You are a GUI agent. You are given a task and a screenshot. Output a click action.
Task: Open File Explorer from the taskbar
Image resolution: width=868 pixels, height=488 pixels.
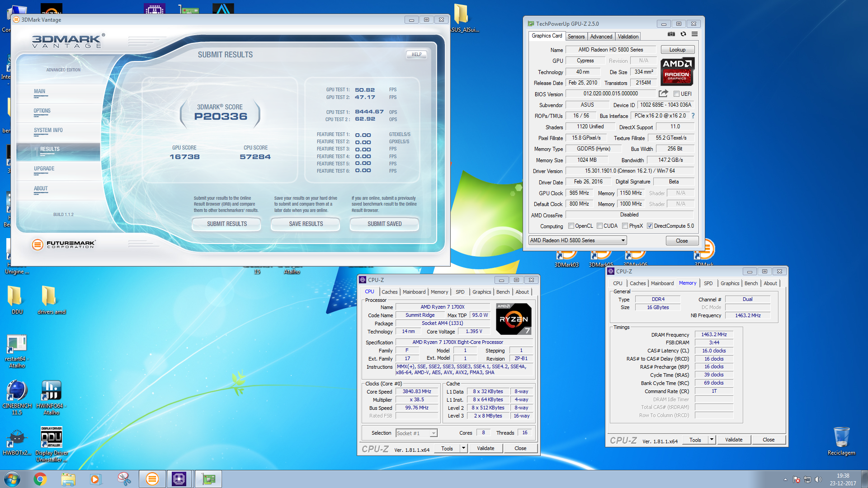(x=68, y=479)
